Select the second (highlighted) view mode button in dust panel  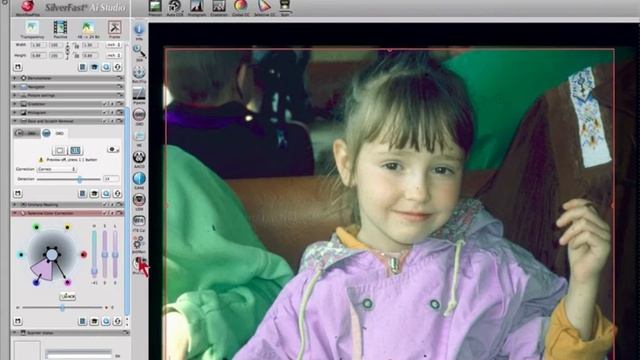pos(75,150)
